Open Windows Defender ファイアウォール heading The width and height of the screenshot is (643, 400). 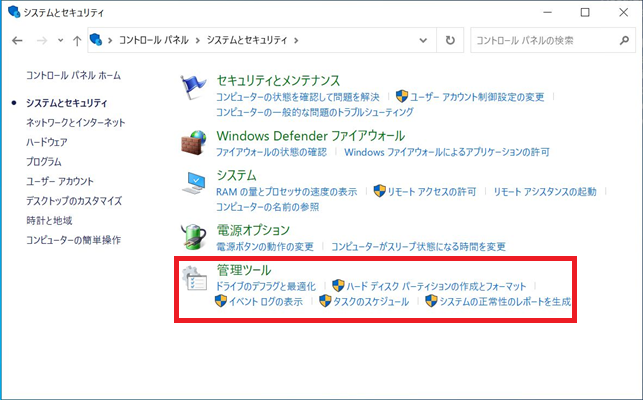click(310, 136)
